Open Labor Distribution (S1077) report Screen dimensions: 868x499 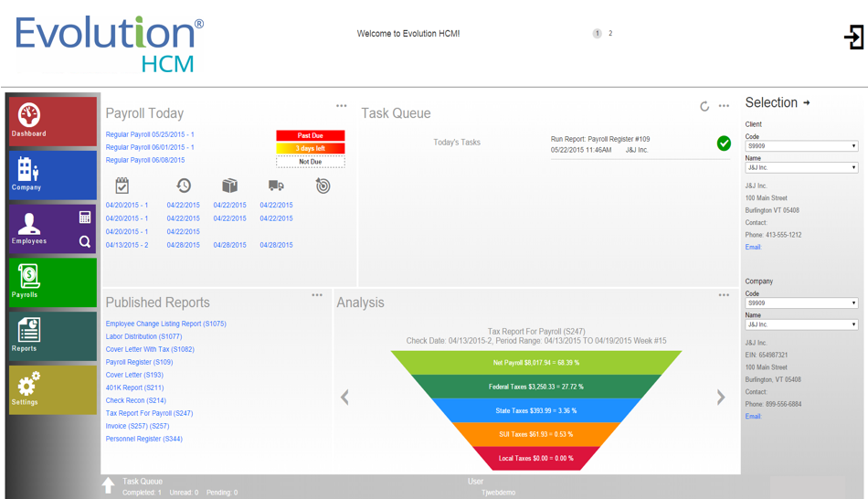[144, 336]
